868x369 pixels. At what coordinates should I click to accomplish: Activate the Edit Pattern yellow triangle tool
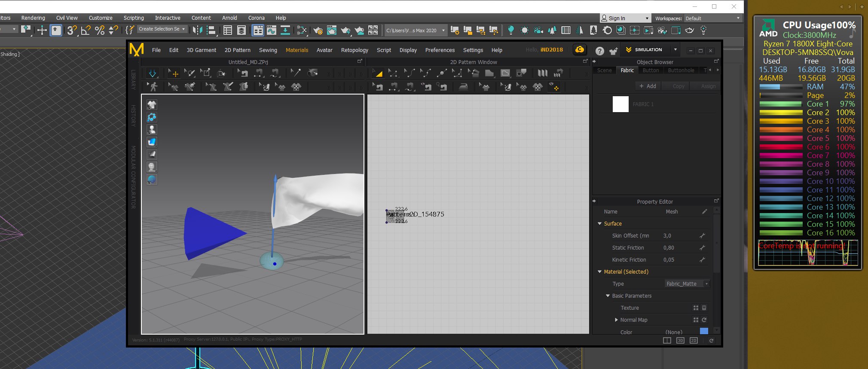(378, 73)
